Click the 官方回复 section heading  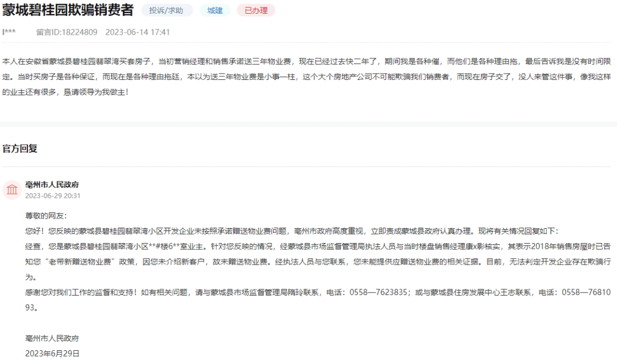[x=20, y=148]
